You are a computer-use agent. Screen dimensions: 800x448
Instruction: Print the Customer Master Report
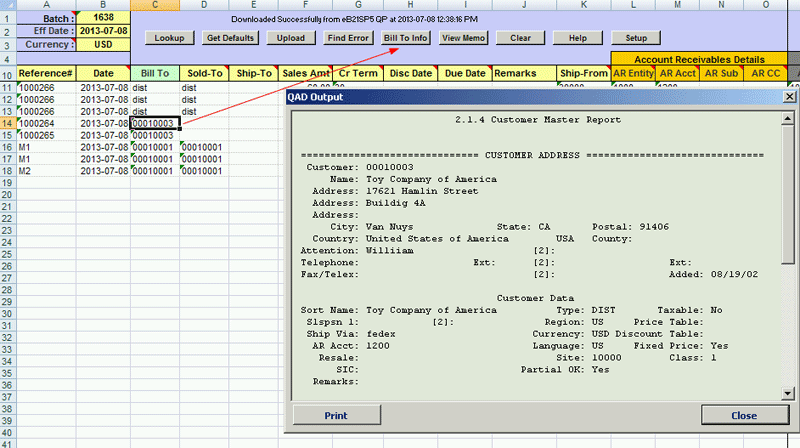coord(335,415)
